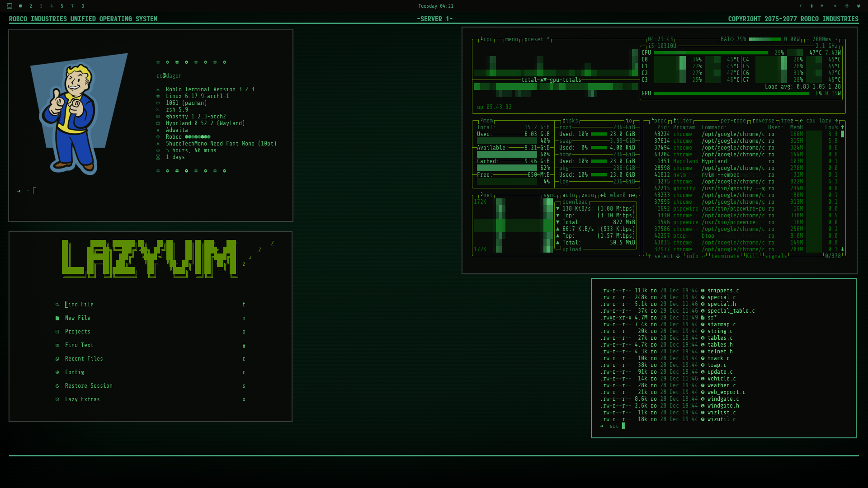Click the Wi-Fi icon in the top bar

pyautogui.click(x=822, y=6)
